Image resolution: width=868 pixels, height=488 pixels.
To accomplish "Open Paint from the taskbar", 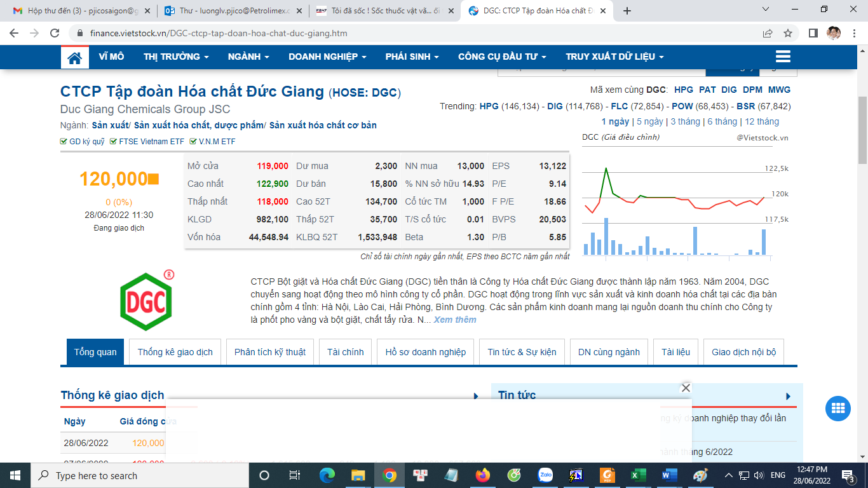I will pos(700,475).
